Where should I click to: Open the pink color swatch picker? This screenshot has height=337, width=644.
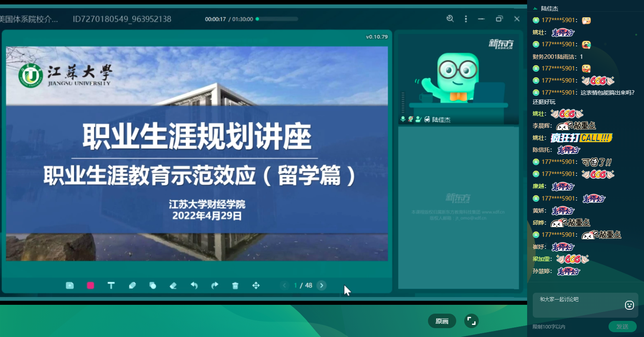pos(90,285)
